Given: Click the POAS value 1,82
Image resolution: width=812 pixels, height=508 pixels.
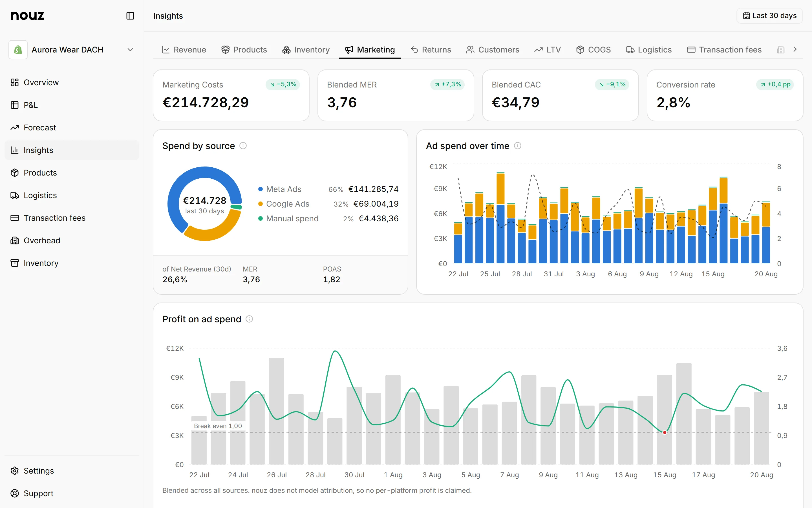Looking at the screenshot, I should (332, 279).
